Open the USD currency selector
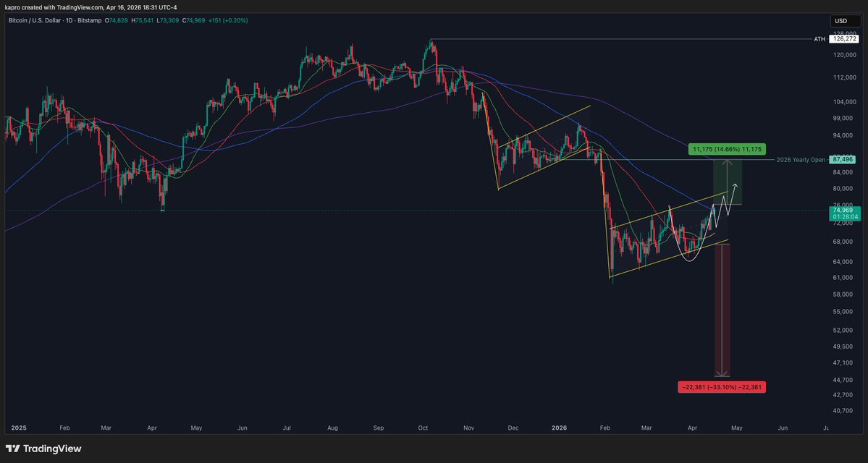868x463 pixels. tap(840, 20)
